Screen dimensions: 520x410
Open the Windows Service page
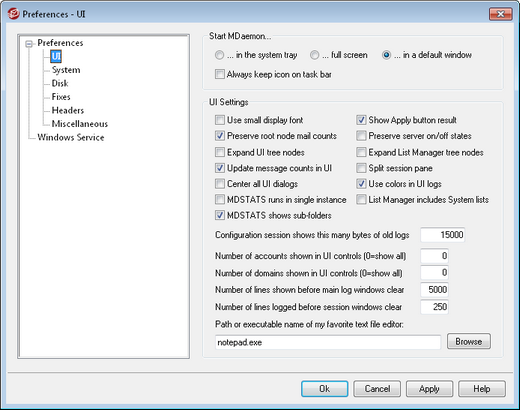71,137
